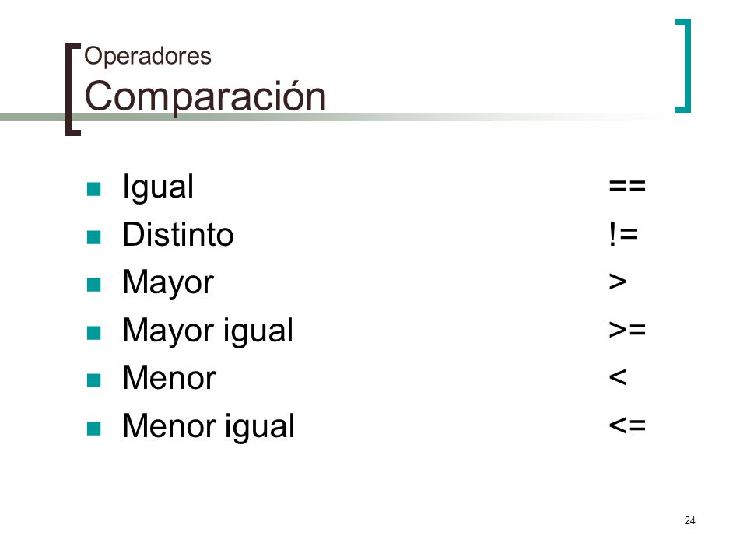Image resolution: width=747 pixels, height=560 pixels.
Task: Click the == operator symbol
Action: pyautogui.click(x=627, y=186)
